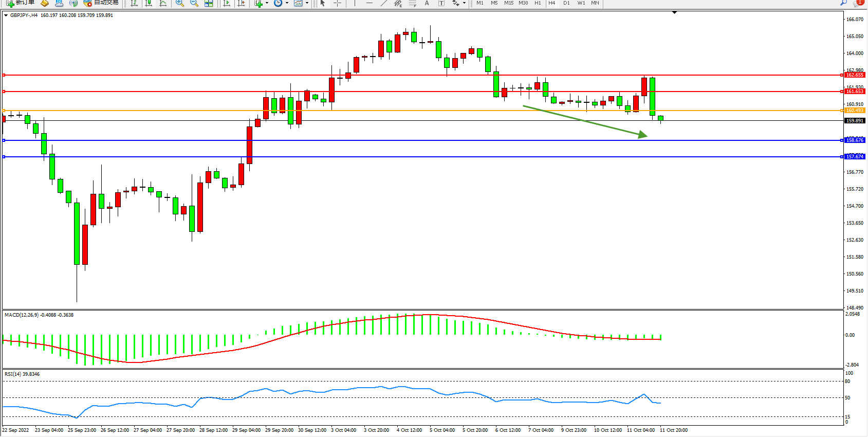Open the periodicity clock dropdown arrow
Viewport: 868px width, 437px height.
pyautogui.click(x=287, y=3)
